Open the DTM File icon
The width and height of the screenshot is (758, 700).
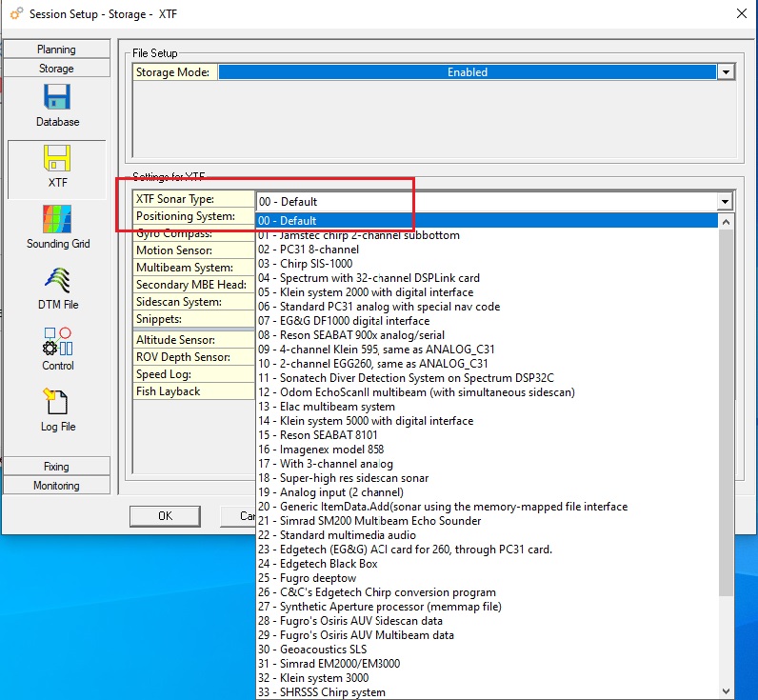point(57,289)
